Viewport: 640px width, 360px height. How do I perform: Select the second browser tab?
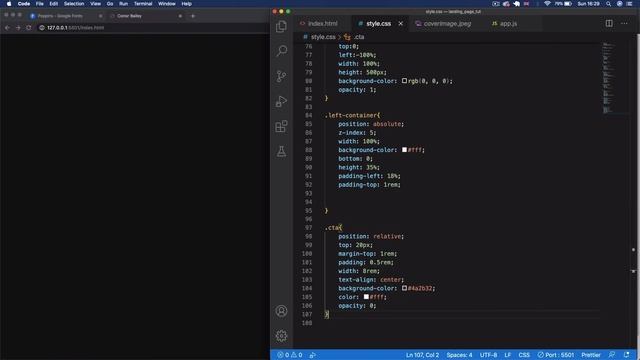(146, 16)
